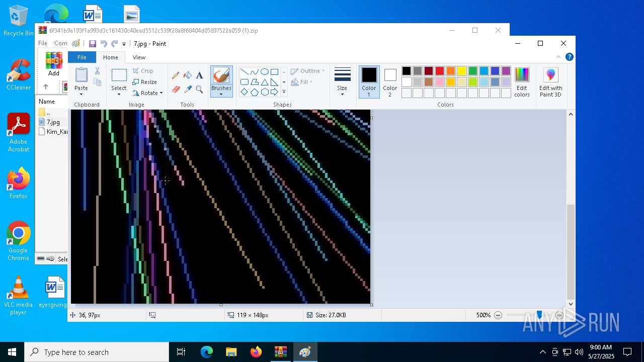This screenshot has width=644, height=362.
Task: Open the Edit colors dialog
Action: tap(522, 82)
